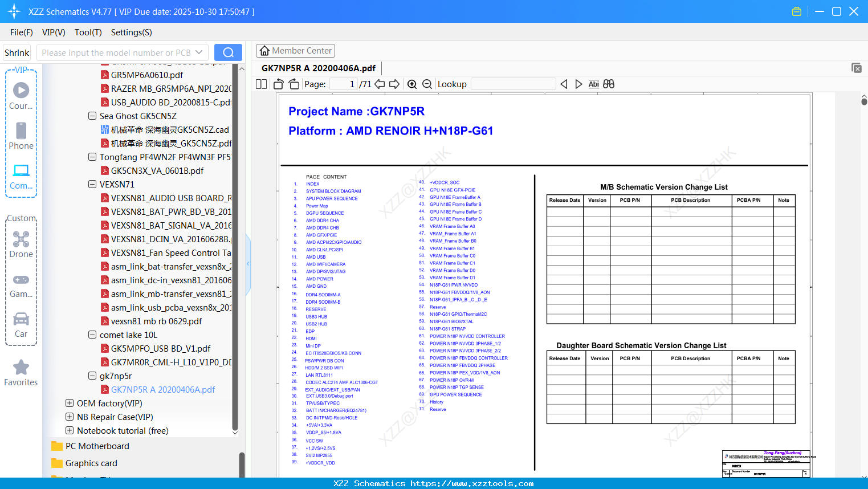Collapse the VEXSN71 node
Screen dimensions: 868x489
pyautogui.click(x=92, y=184)
